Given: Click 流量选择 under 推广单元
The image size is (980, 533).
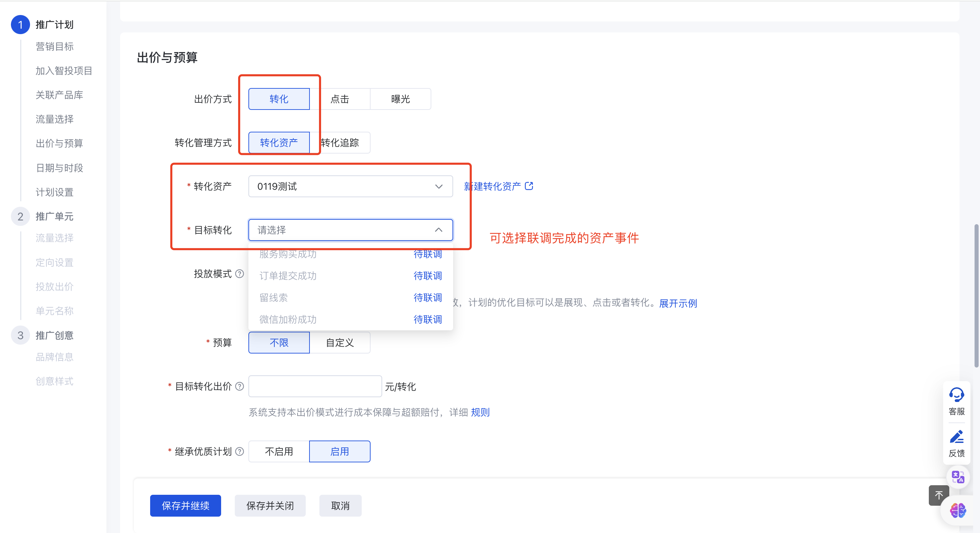Looking at the screenshot, I should [54, 238].
